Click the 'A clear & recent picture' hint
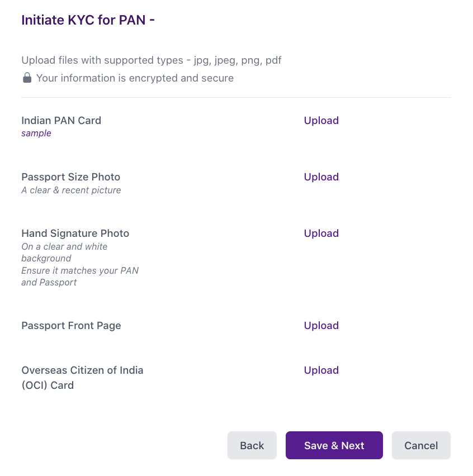The height and width of the screenshot is (476, 473). pyautogui.click(x=71, y=191)
